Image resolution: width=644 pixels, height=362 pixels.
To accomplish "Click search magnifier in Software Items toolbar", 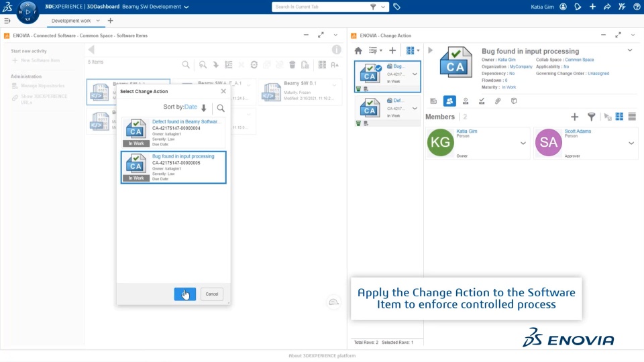I will click(186, 65).
